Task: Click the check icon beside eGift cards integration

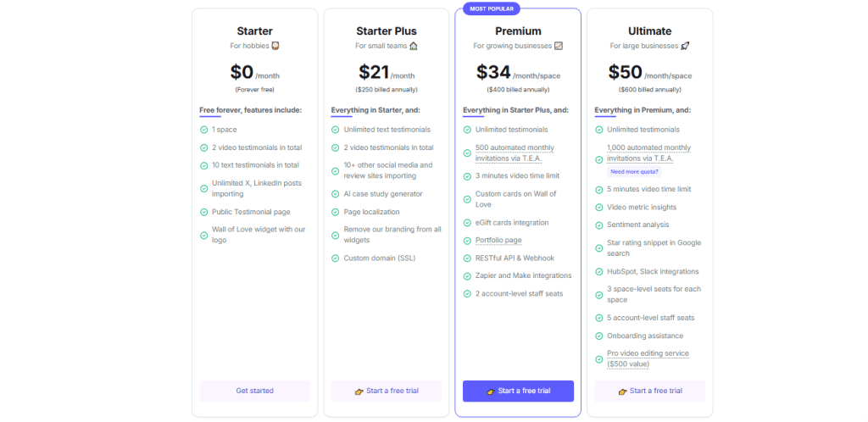Action: [467, 223]
